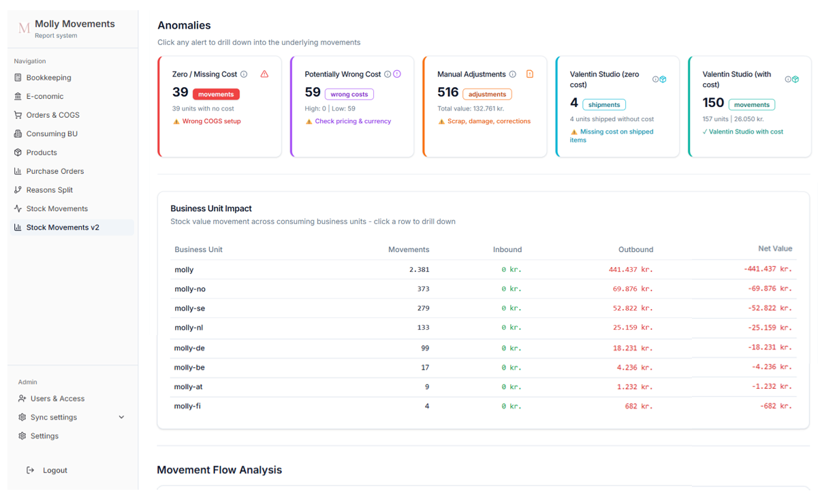Click the orange adjustments badge
Viewport: 822px width, 504px height.
pos(487,95)
